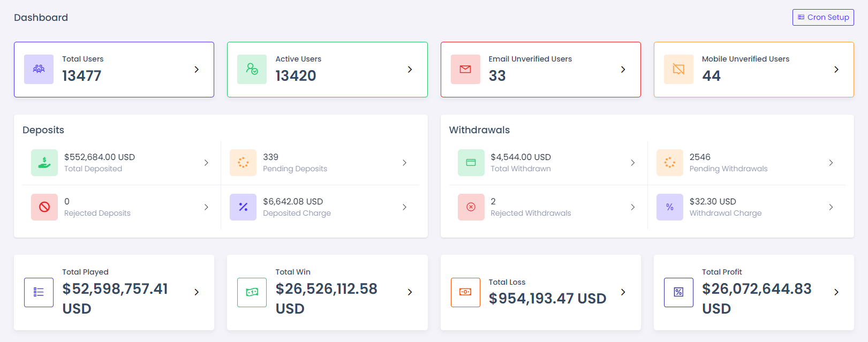Click the Total Win money icon
The width and height of the screenshot is (868, 342).
[252, 292]
